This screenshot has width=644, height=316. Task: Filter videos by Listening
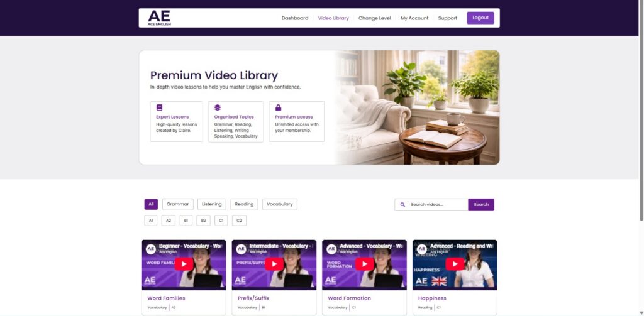click(211, 204)
